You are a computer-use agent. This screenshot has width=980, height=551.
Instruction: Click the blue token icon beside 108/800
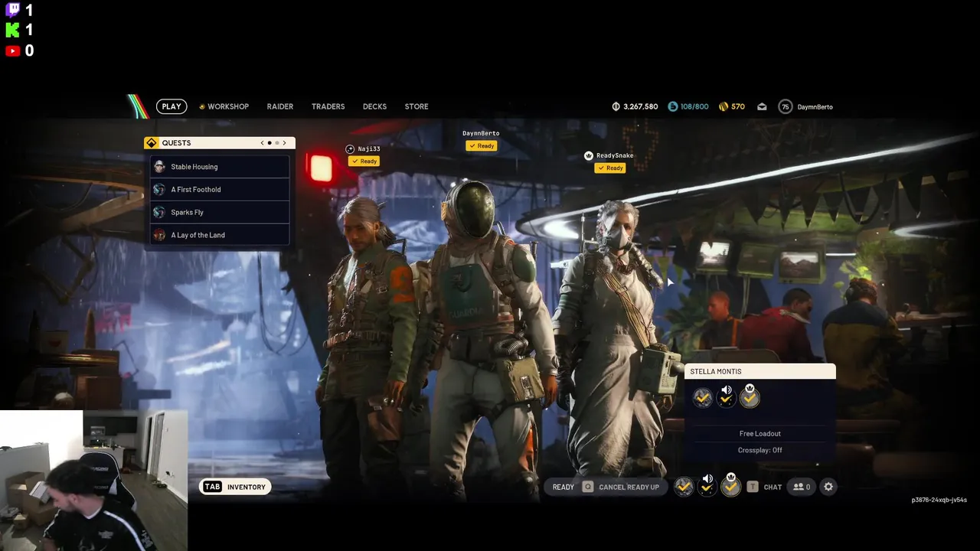[x=673, y=106]
